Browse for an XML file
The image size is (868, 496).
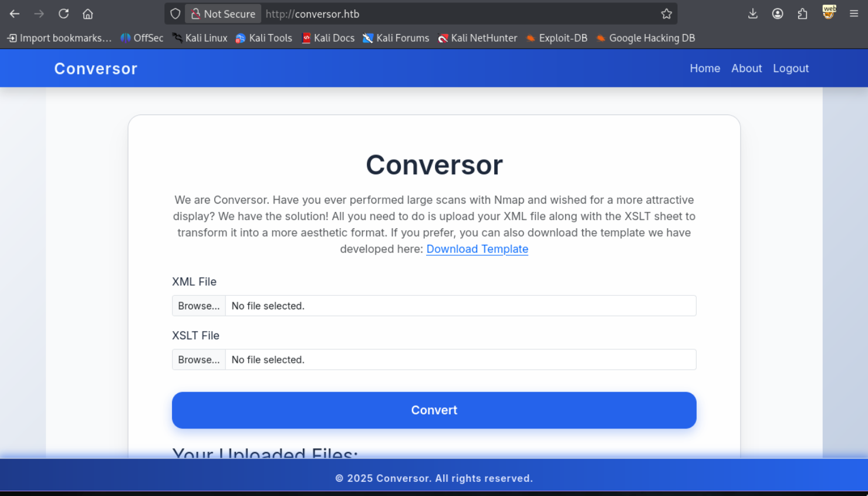coord(198,305)
